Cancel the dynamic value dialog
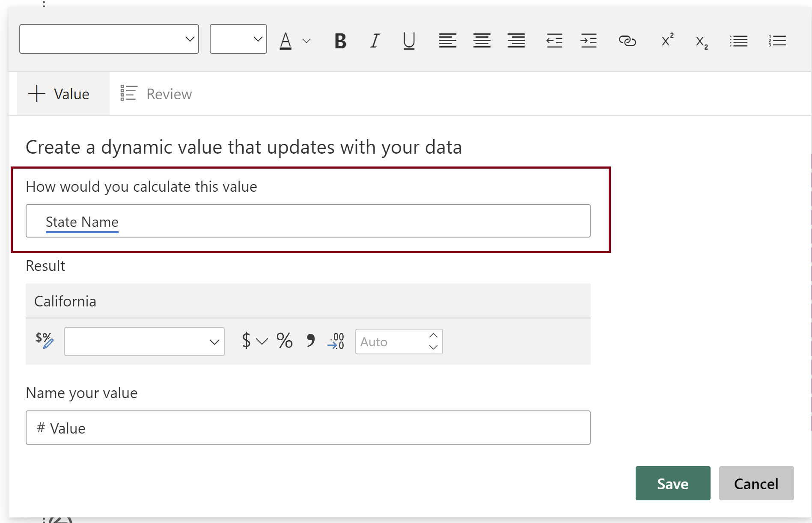This screenshot has width=812, height=523. click(756, 483)
